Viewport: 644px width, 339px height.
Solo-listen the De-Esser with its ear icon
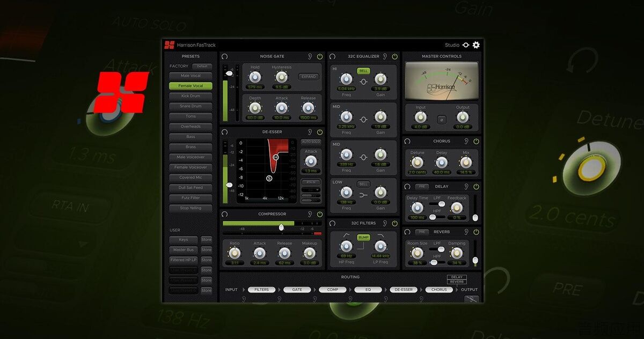tap(310, 132)
